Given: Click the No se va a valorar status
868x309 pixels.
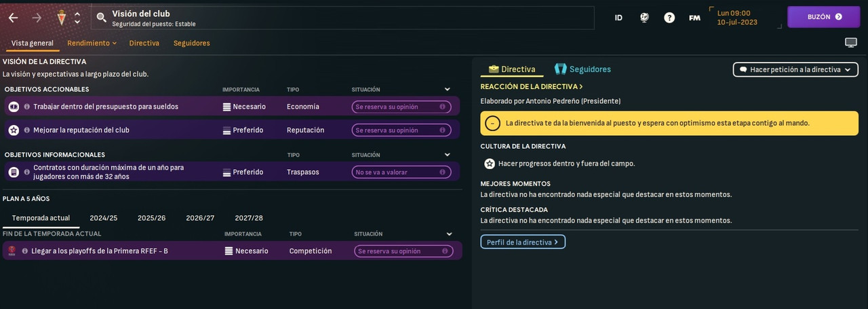Looking at the screenshot, I should (401, 172).
